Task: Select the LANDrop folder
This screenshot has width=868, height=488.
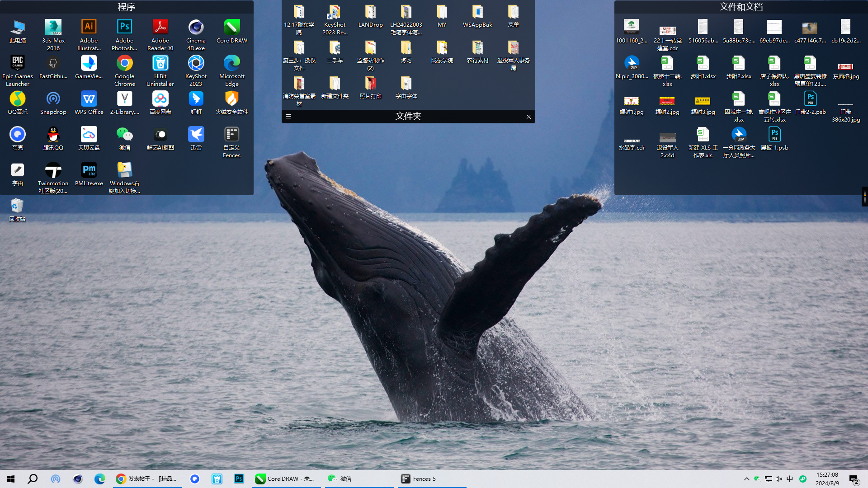Action: [x=371, y=16]
